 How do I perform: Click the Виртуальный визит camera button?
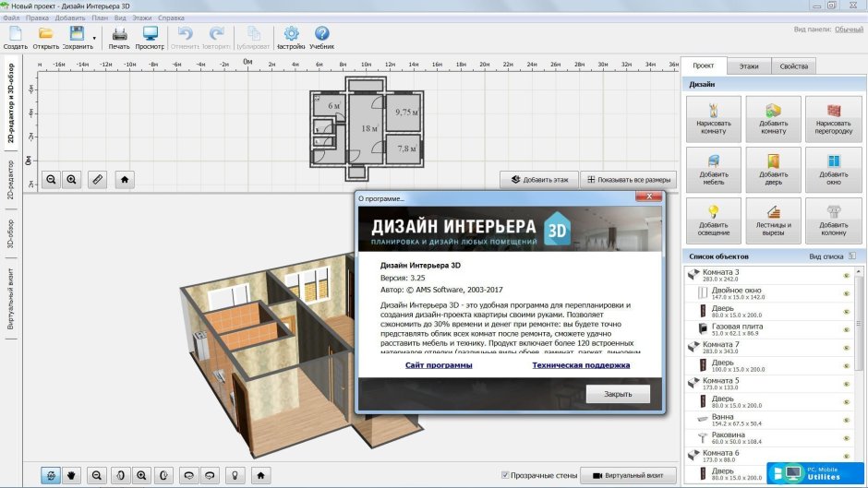pyautogui.click(x=628, y=475)
